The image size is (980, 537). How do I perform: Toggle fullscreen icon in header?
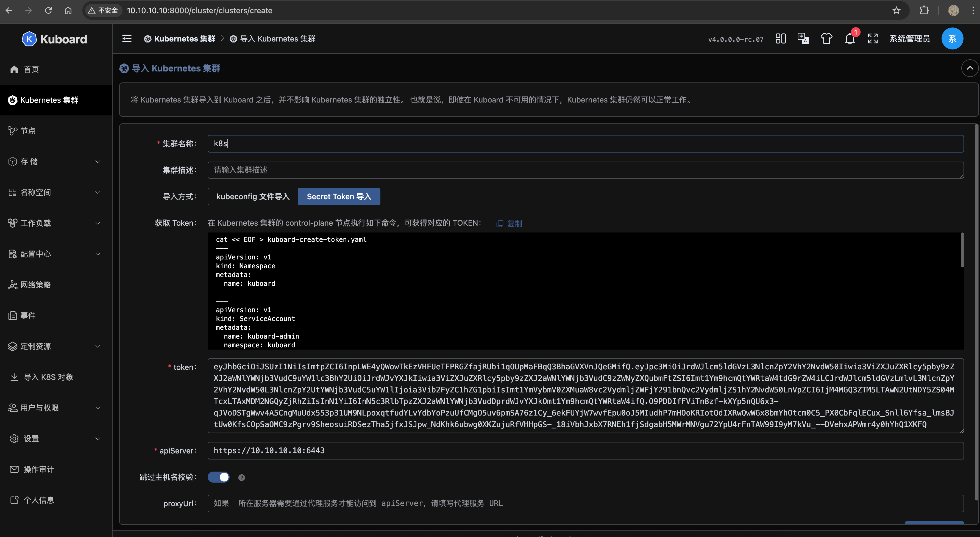click(x=873, y=38)
